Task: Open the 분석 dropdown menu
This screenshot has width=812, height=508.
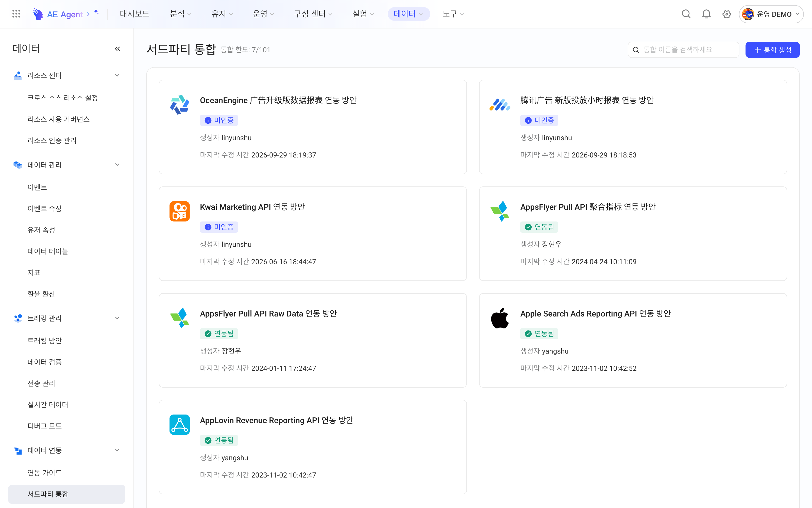Action: 180,14
